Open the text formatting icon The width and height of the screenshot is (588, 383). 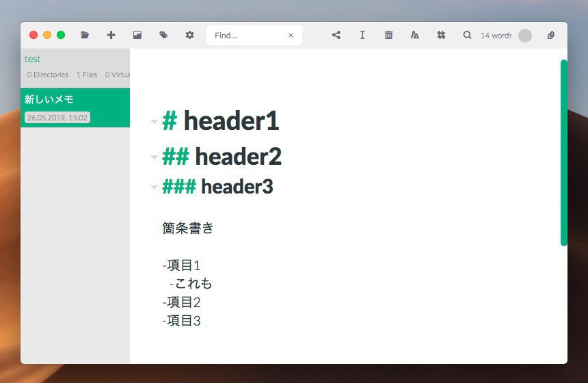click(414, 36)
